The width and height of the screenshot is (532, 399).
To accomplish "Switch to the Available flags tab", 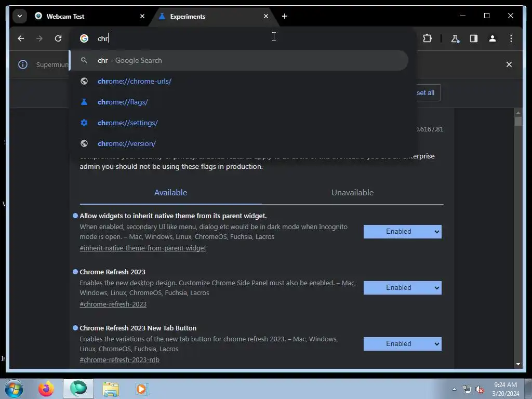I will [x=170, y=192].
